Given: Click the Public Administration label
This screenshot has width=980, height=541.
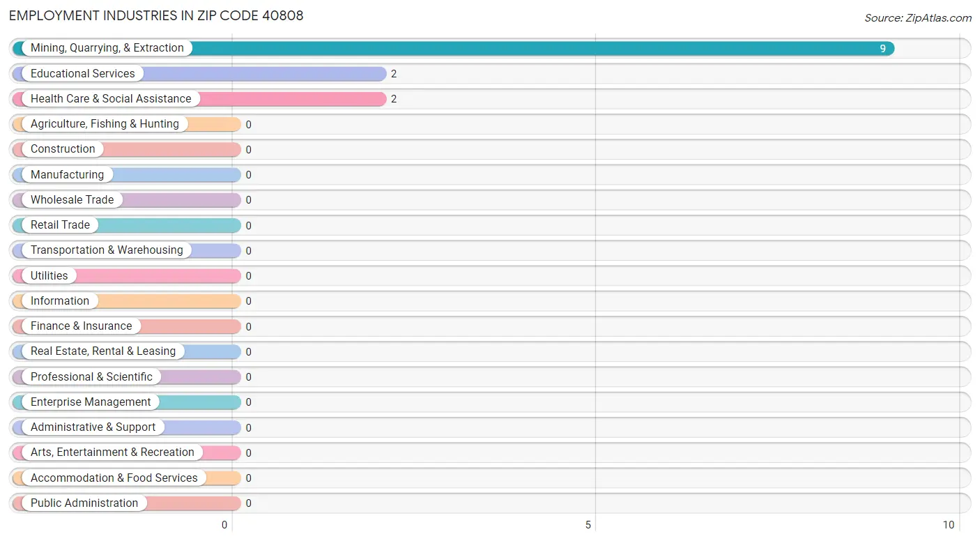Looking at the screenshot, I should pos(84,503).
